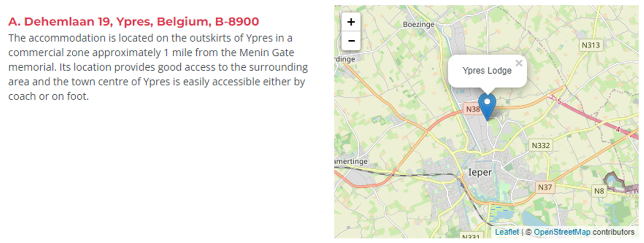The image size is (644, 243).
Task: Click the N331 road shield at bottom
Action: [470, 238]
